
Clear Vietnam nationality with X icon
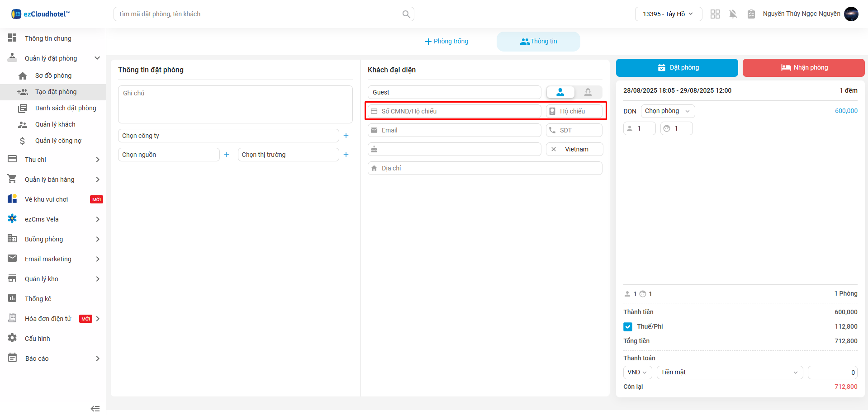pos(554,149)
